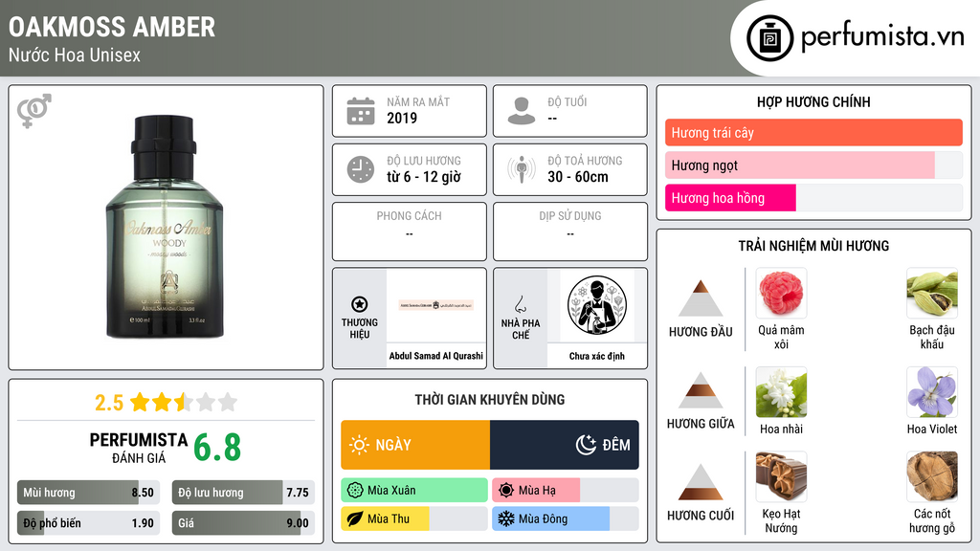Screen dimensions: 980x551
Task: Click the perfumista.vn perfume bottle logo
Action: click(x=769, y=38)
